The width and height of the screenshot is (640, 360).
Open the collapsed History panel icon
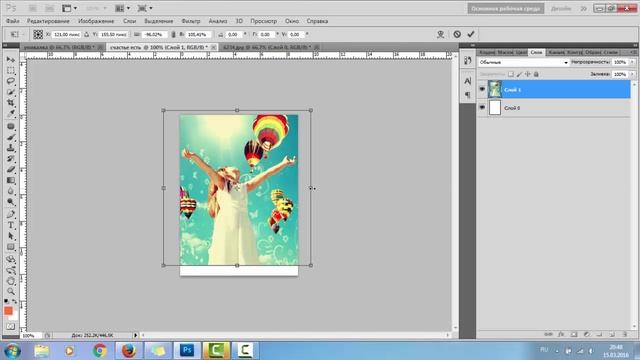pyautogui.click(x=468, y=61)
